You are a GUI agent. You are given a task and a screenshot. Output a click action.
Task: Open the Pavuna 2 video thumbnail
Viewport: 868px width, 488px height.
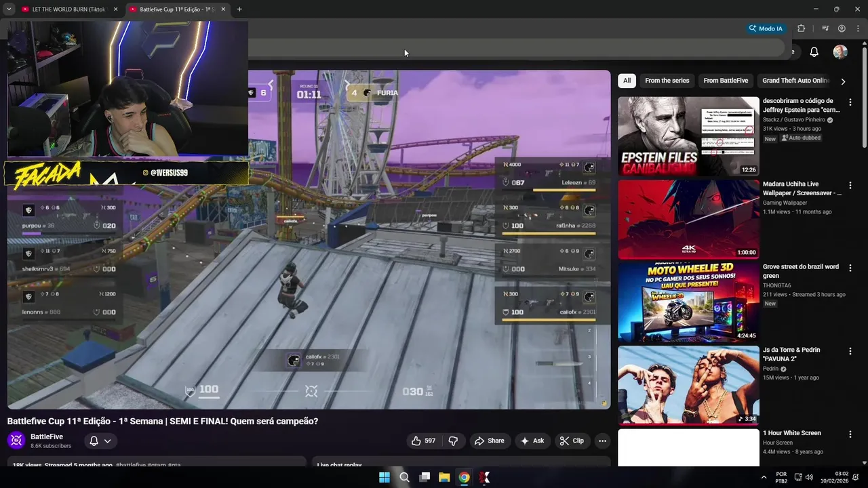click(688, 386)
